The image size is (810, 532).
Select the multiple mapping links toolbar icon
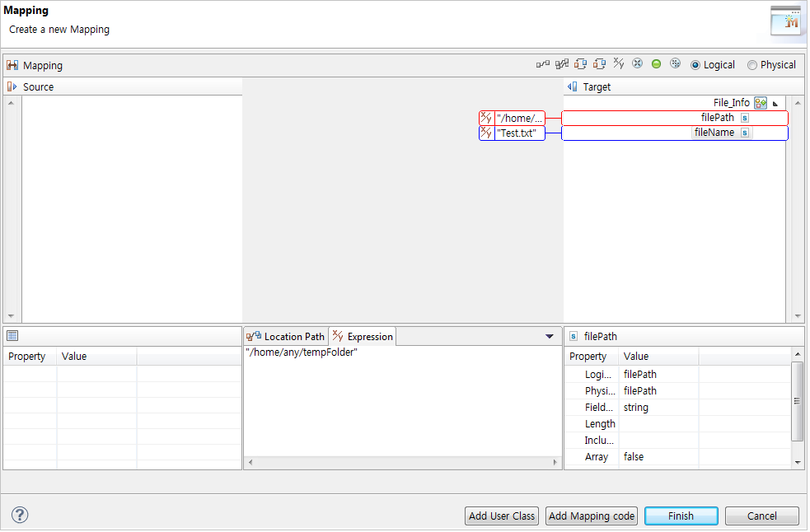(x=561, y=63)
